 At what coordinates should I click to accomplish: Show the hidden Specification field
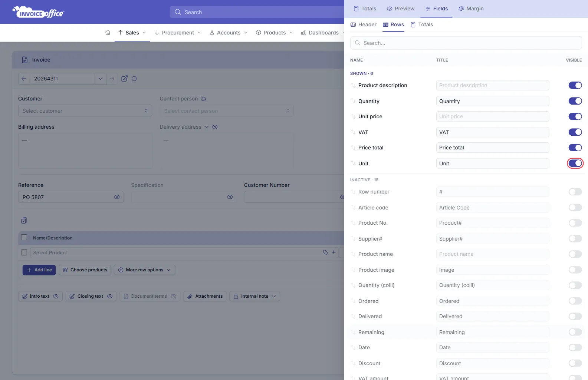[x=230, y=197]
